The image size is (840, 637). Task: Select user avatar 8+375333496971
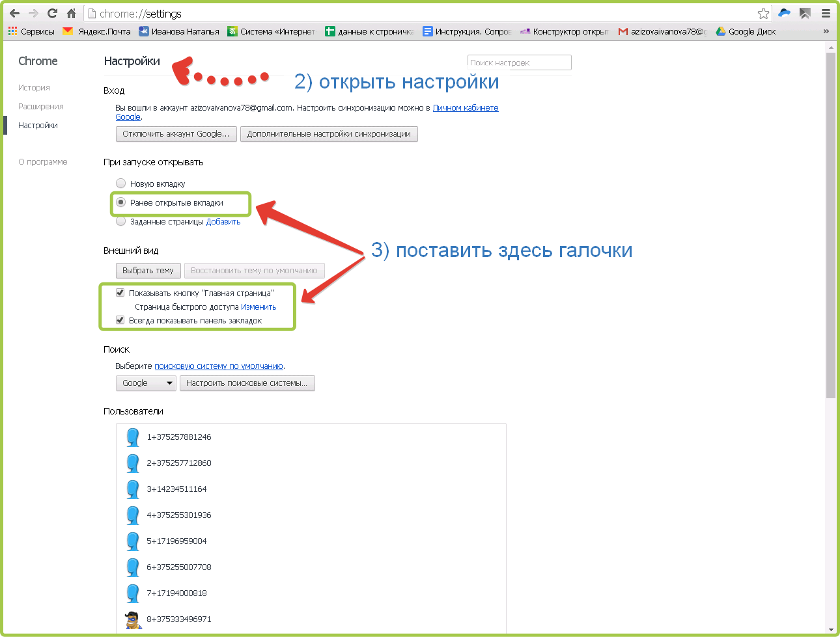pos(133,619)
